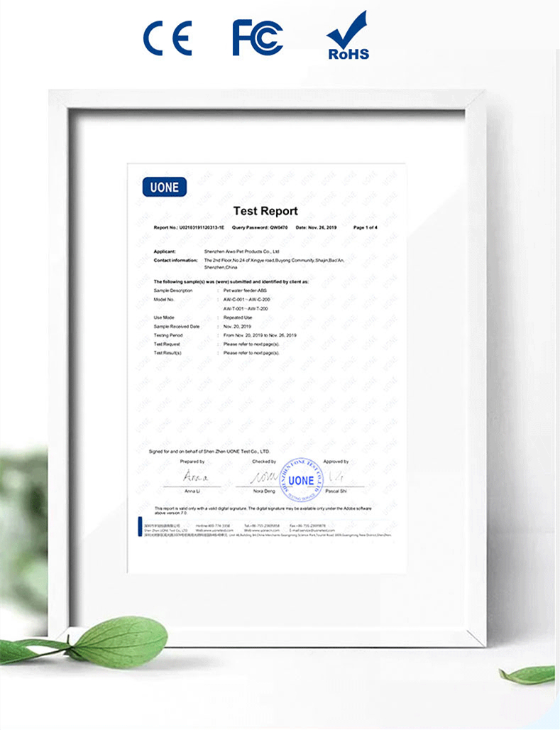Click the Date Nov. 26, 2019 field
Image resolution: width=560 pixels, height=730 pixels.
pyautogui.click(x=316, y=227)
